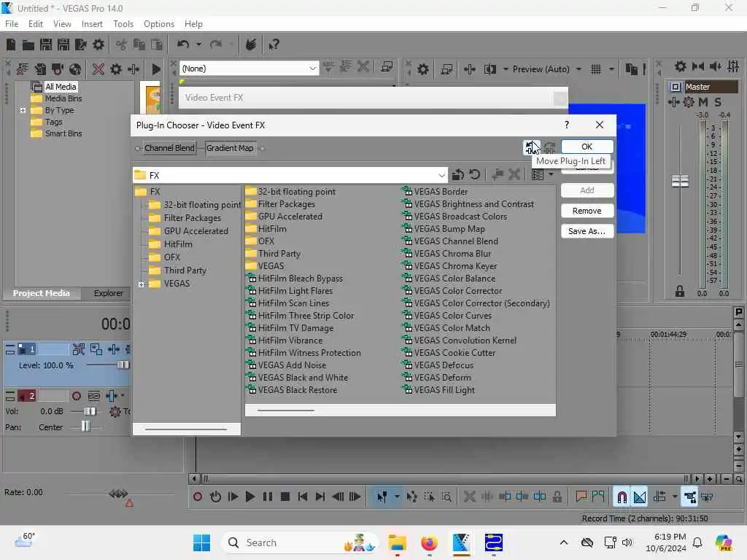Click the Stop button in transport bar
Viewport: 747px width, 560px height.
point(285,497)
